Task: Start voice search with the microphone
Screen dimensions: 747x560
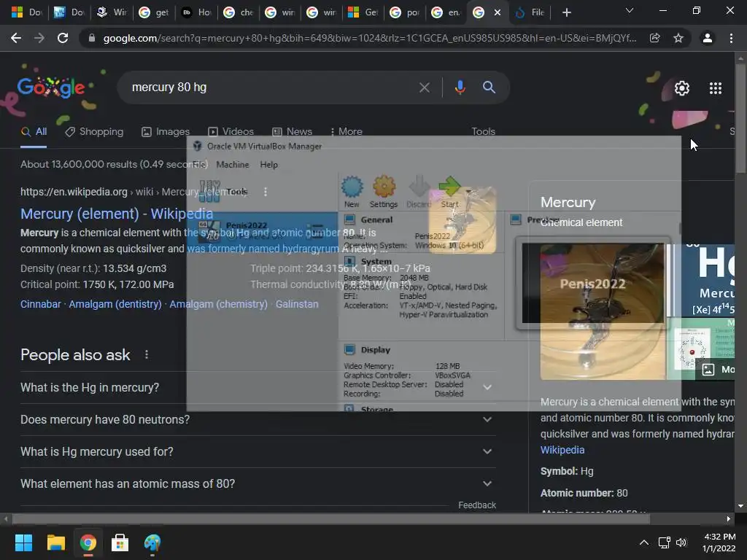Action: [460, 87]
